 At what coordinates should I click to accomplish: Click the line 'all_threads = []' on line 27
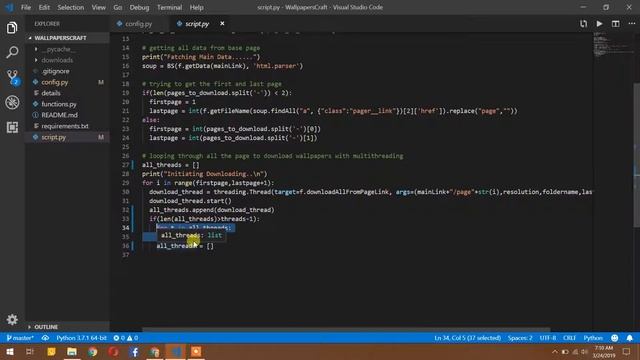(171, 165)
